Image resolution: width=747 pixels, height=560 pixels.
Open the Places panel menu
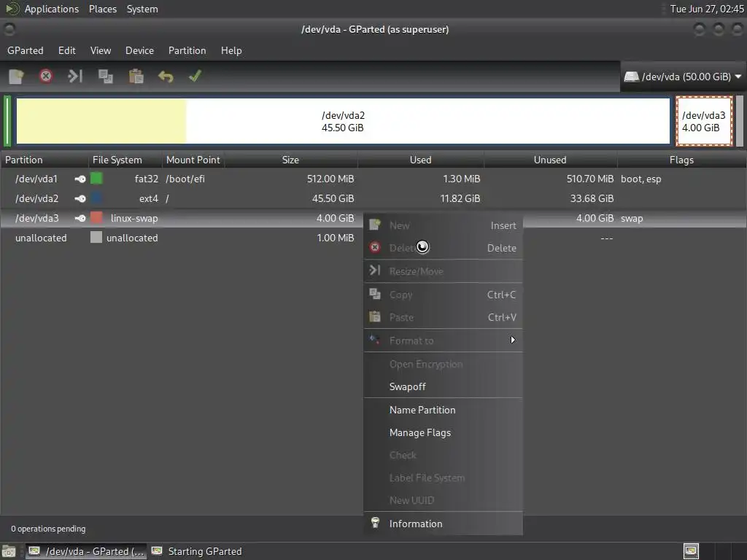click(103, 9)
